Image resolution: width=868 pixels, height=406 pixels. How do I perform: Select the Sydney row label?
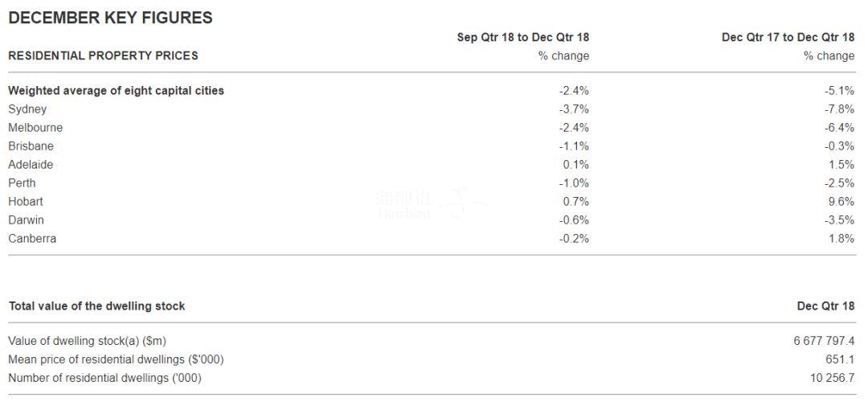click(27, 109)
